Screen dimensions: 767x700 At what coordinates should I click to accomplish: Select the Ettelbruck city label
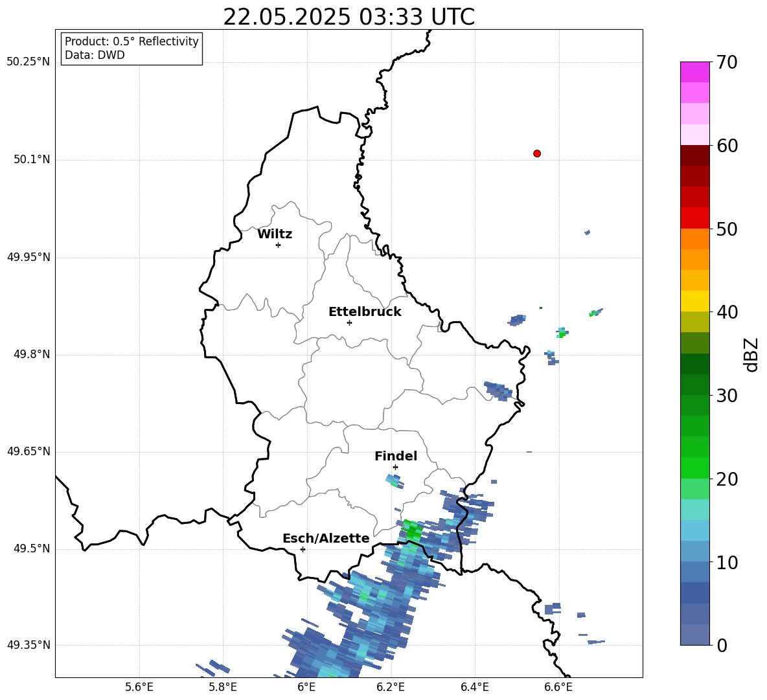point(365,312)
